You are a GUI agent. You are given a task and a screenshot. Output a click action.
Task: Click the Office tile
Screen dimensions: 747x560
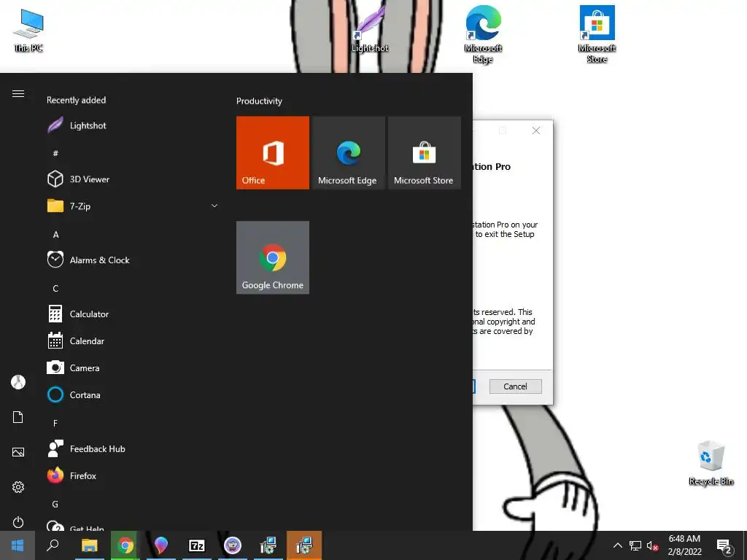273,153
